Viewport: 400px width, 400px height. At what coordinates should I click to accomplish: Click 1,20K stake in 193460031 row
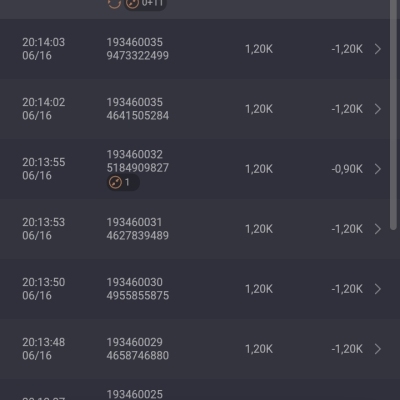tap(259, 229)
